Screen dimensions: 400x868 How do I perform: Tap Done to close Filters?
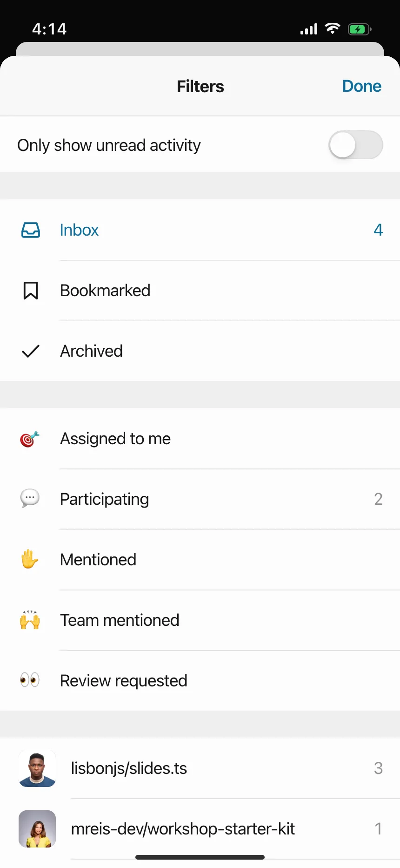[362, 86]
